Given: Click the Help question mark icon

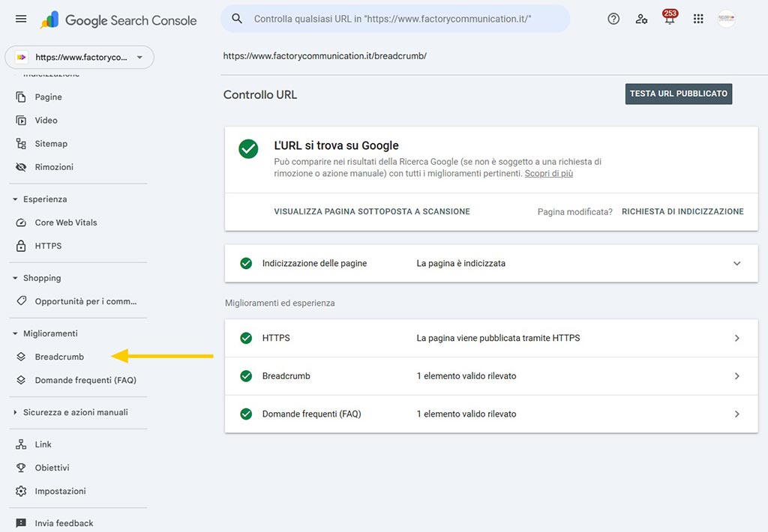Looking at the screenshot, I should [x=613, y=19].
